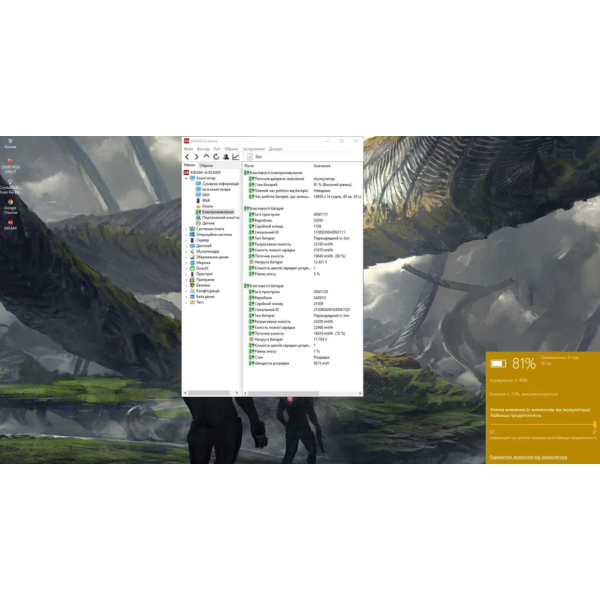
Task: Click the right pane horizontal scrollbar
Action: point(303,393)
